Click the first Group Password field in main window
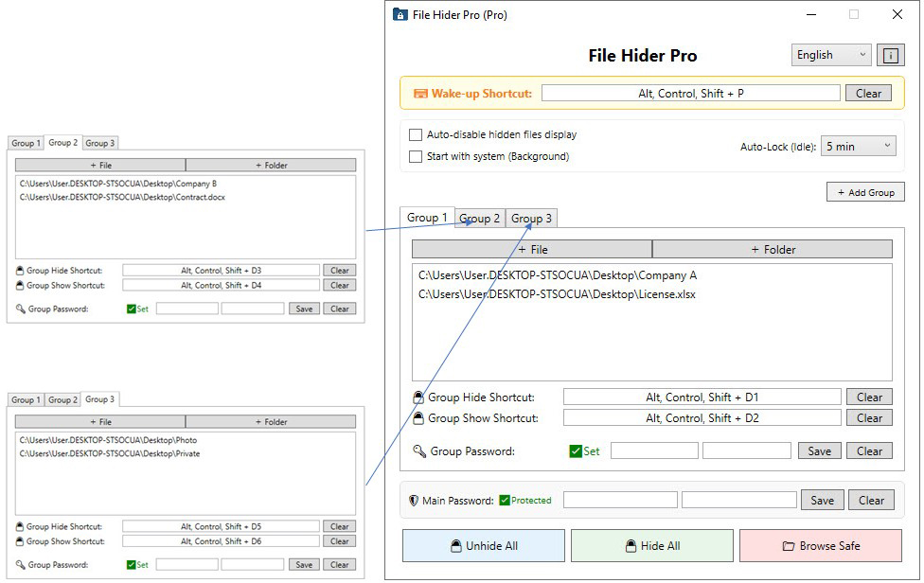 (655, 451)
